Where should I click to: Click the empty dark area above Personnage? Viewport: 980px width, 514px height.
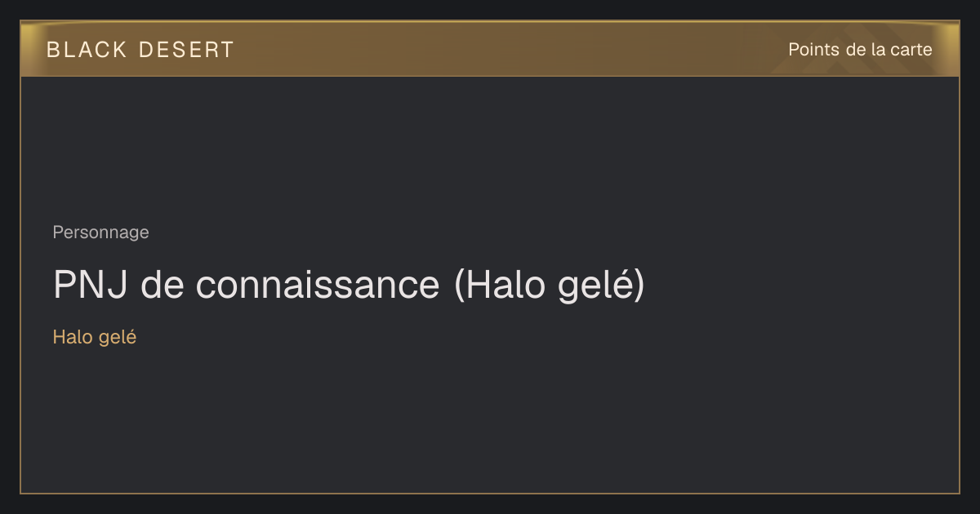click(x=490, y=147)
